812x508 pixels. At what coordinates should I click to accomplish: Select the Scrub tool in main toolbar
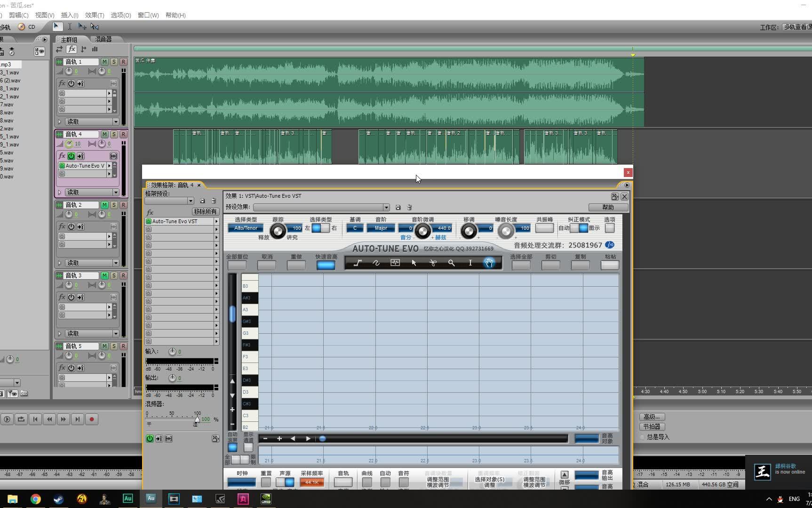point(95,26)
